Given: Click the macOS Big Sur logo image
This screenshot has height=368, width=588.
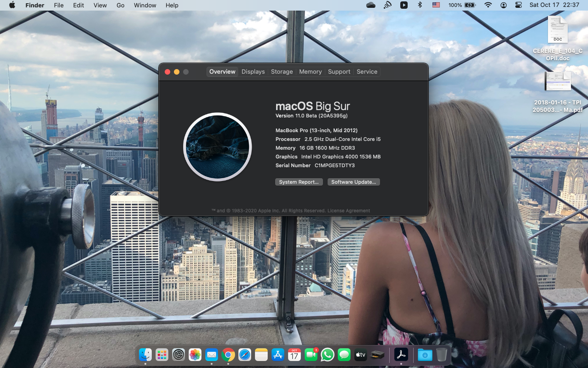Looking at the screenshot, I should pos(218,147).
